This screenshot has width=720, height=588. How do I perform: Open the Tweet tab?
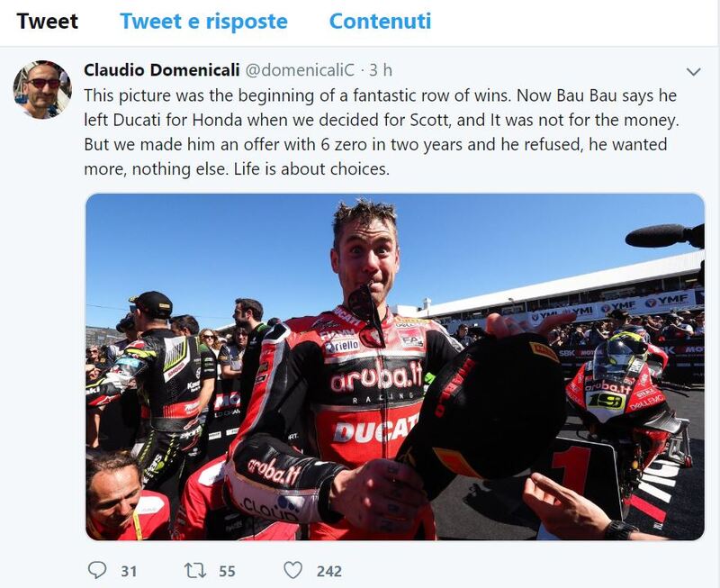[48, 21]
